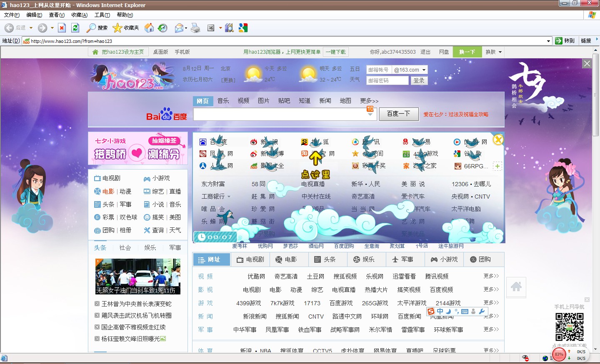Click the Research books icon in the toolbar

[x=229, y=28]
